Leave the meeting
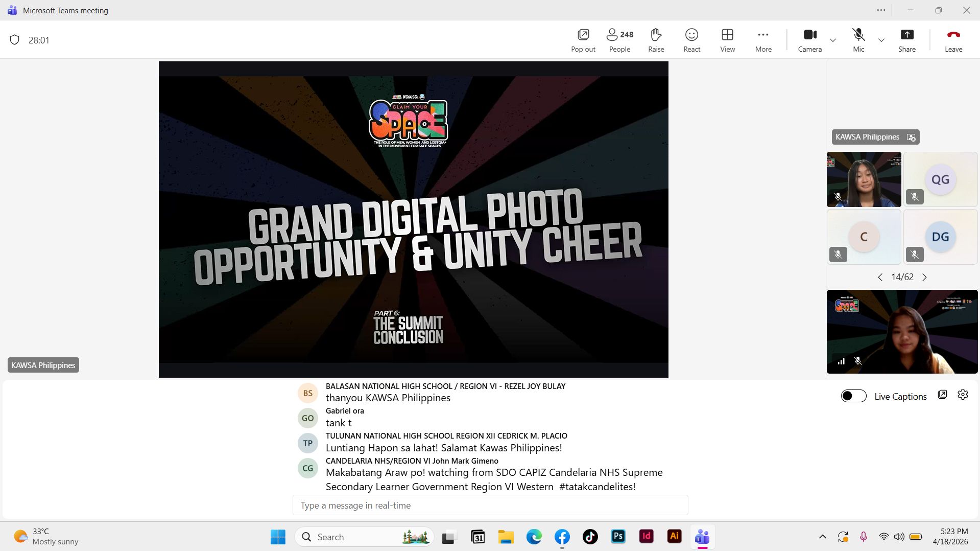This screenshot has width=980, height=551. pyautogui.click(x=953, y=40)
